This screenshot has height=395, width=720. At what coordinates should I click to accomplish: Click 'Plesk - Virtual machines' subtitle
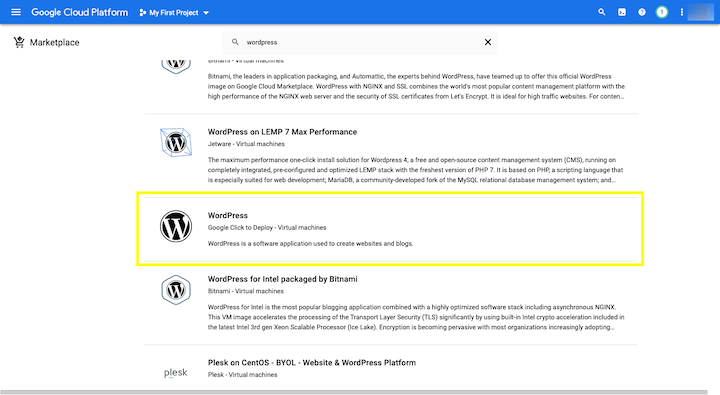click(x=242, y=374)
